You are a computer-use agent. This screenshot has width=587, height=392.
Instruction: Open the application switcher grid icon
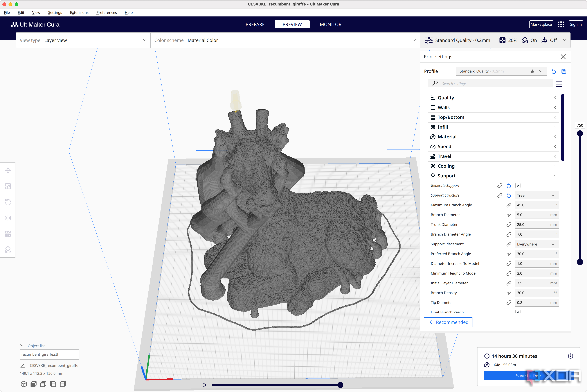[561, 24]
